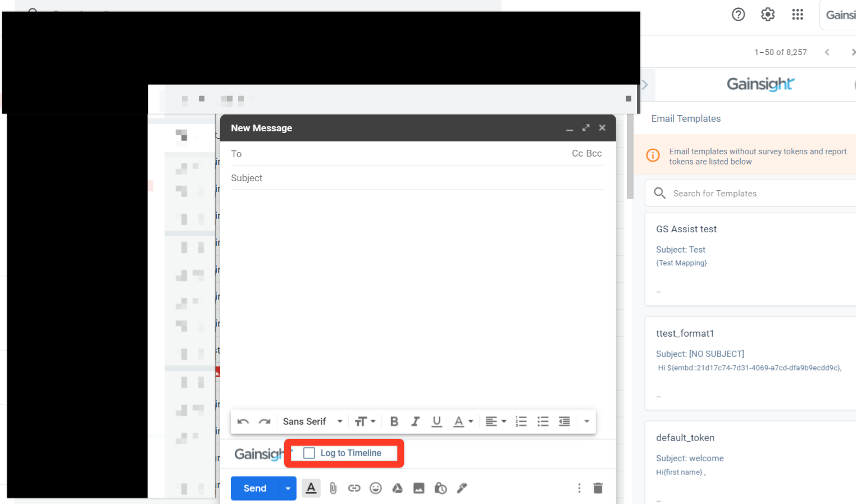Open the text size dropdown
The width and height of the screenshot is (856, 504).
365,421
